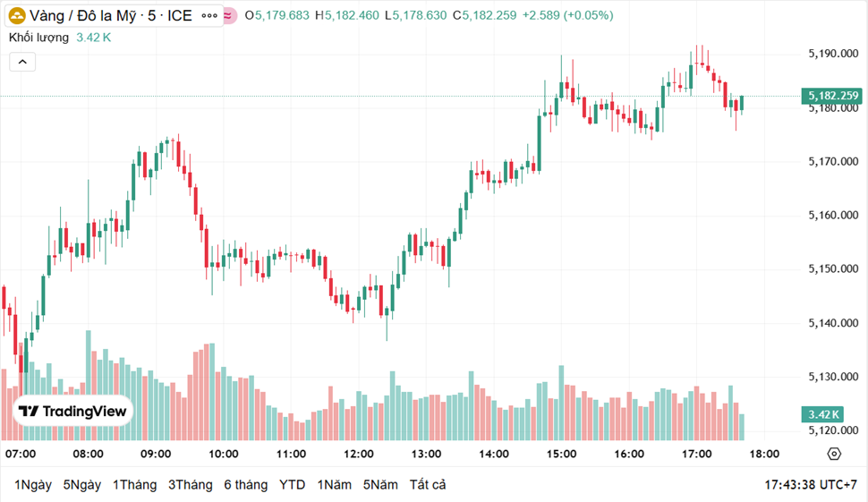Click the Khối lượng volume indicator label
The image size is (868, 502).
click(x=38, y=38)
